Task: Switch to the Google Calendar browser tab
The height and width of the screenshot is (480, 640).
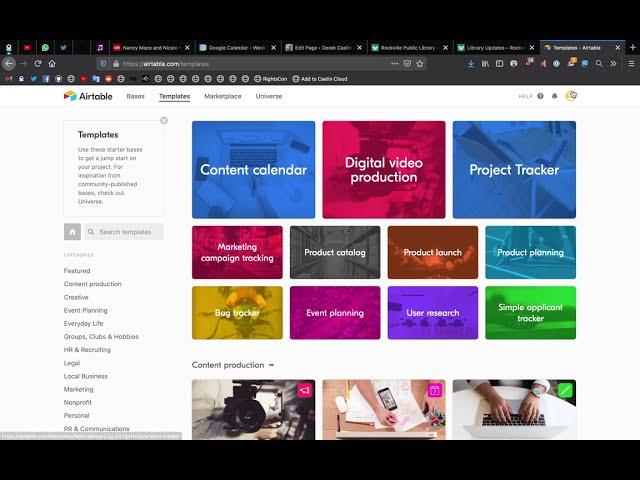Action: tap(234, 47)
